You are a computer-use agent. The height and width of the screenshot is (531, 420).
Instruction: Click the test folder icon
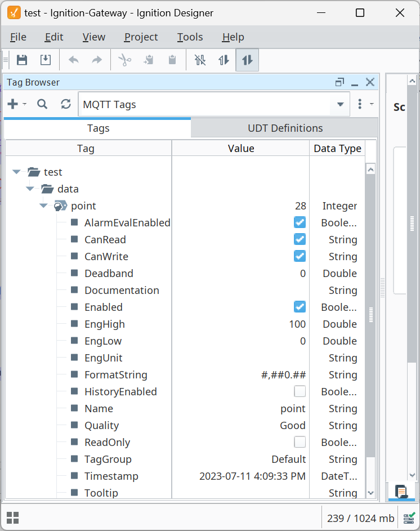[34, 172]
